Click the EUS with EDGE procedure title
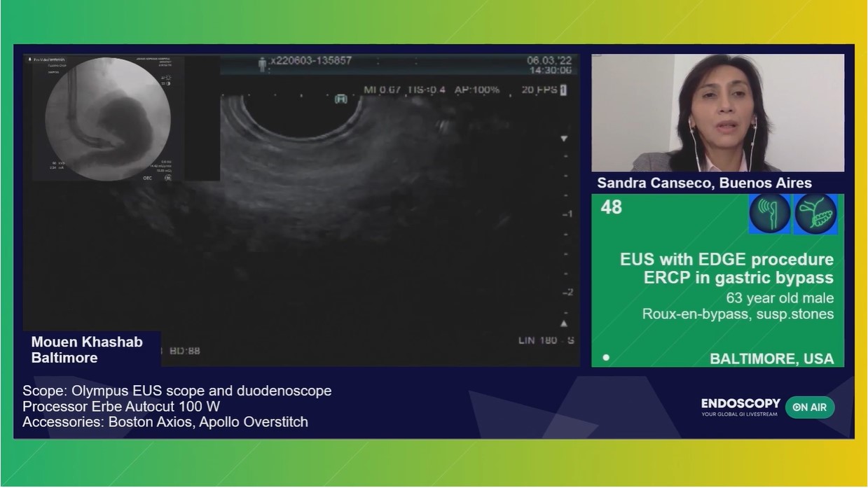Image resolution: width=868 pixels, height=488 pixels. tap(726, 259)
